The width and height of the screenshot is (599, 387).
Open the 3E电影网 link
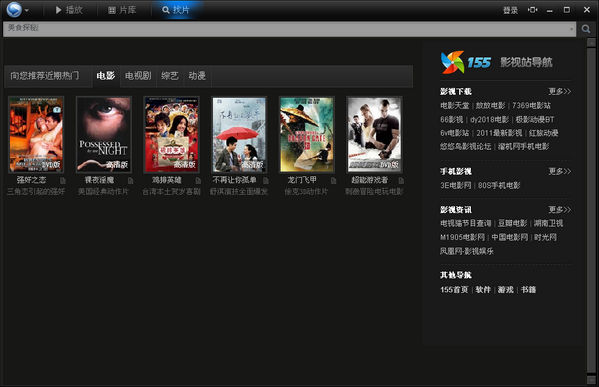456,185
